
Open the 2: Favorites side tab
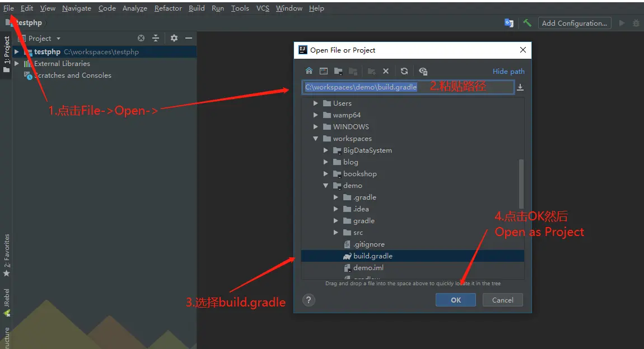[x=7, y=255]
